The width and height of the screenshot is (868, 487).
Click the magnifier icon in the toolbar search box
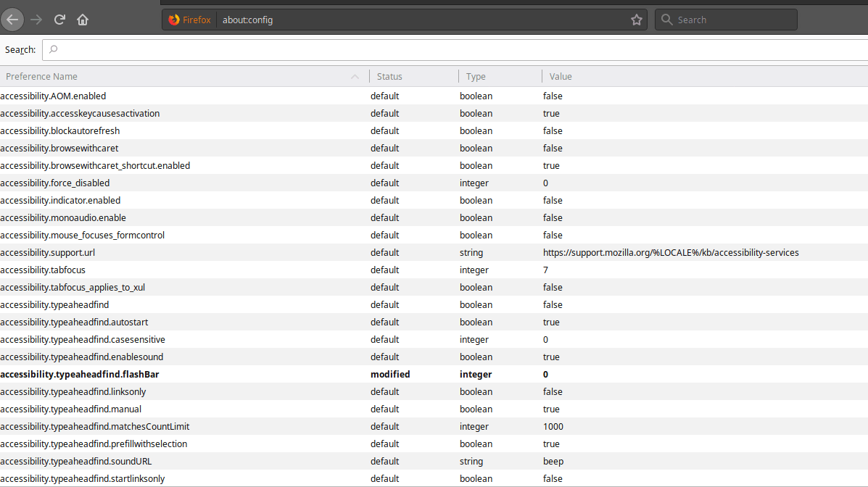pyautogui.click(x=666, y=20)
